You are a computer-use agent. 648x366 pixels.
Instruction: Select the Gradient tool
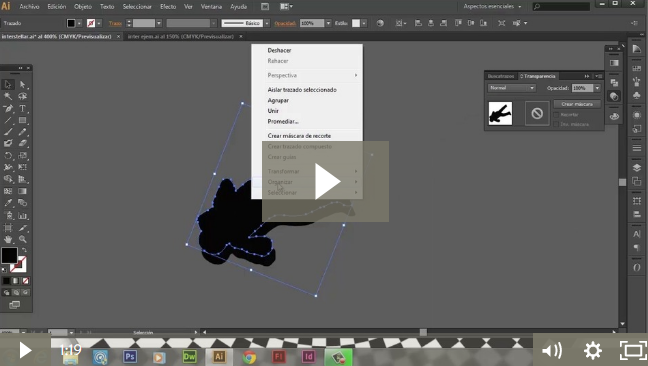23,191
